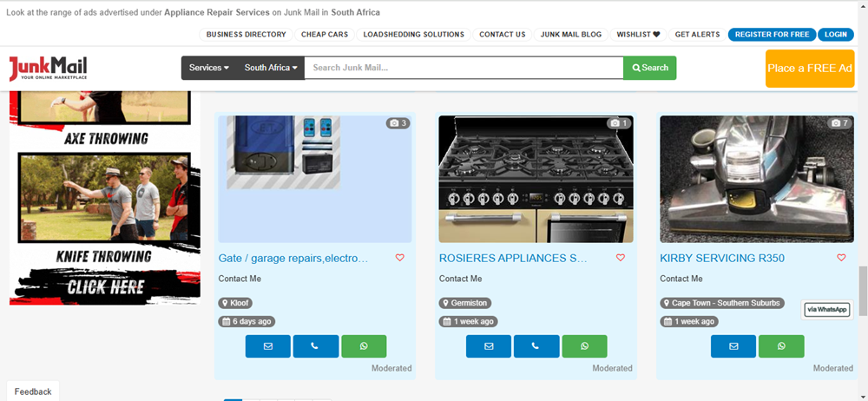Call the ROSIERES APPLIANCES advertiser
Viewport: 868px width, 401px height.
(x=536, y=346)
